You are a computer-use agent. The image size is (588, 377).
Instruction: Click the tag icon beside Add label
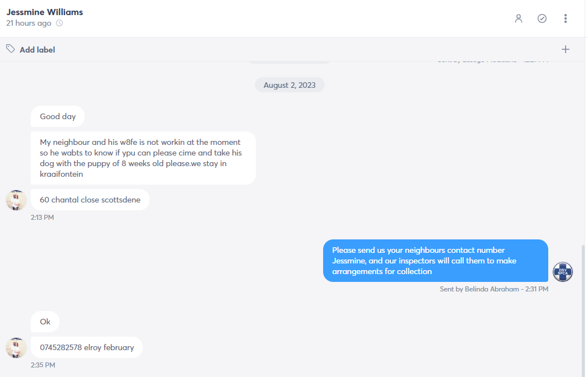coord(11,49)
